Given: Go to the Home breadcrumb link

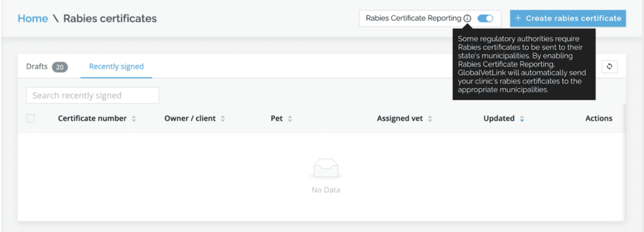Looking at the screenshot, I should point(33,19).
